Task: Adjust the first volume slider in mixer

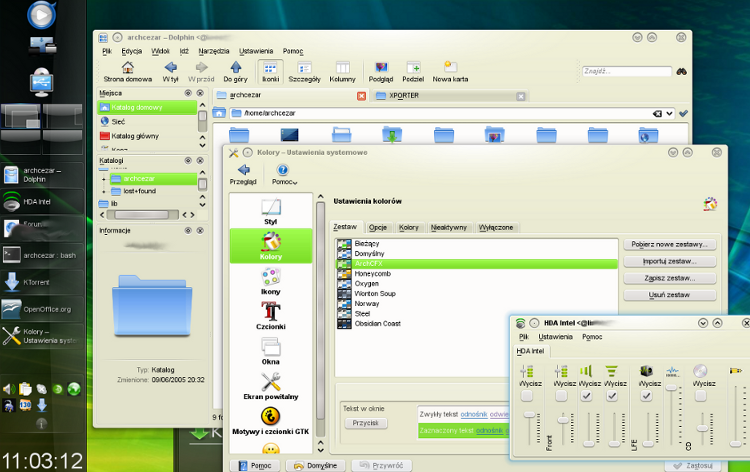Action: click(529, 415)
